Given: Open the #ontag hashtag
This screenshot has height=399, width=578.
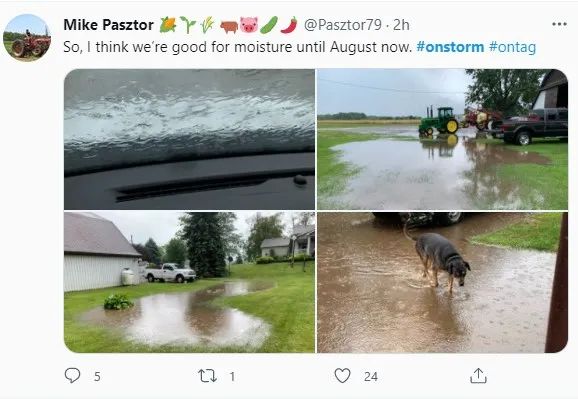Looking at the screenshot, I should click(512, 48).
